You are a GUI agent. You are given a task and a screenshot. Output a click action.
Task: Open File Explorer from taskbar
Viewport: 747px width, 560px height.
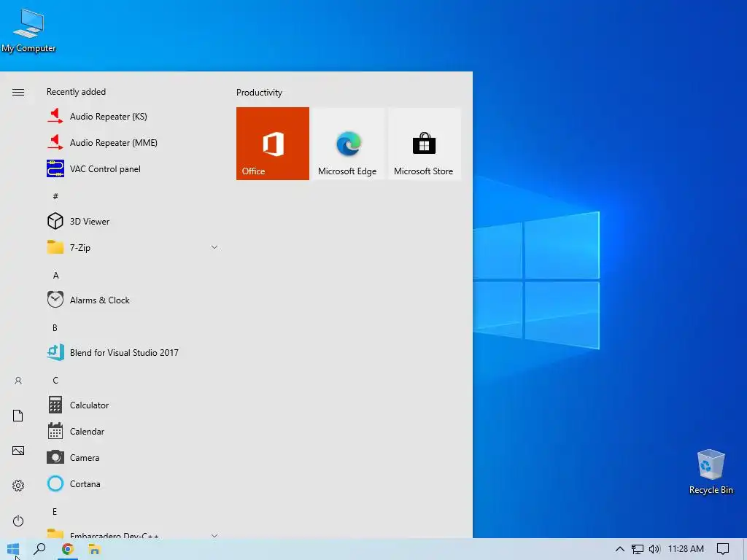pyautogui.click(x=94, y=549)
